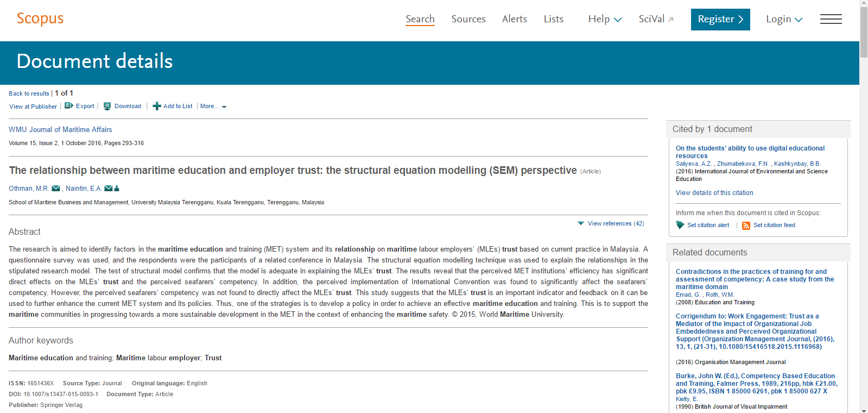Click the DOI value 10.1007/s13437-015-0093-1

(61, 394)
